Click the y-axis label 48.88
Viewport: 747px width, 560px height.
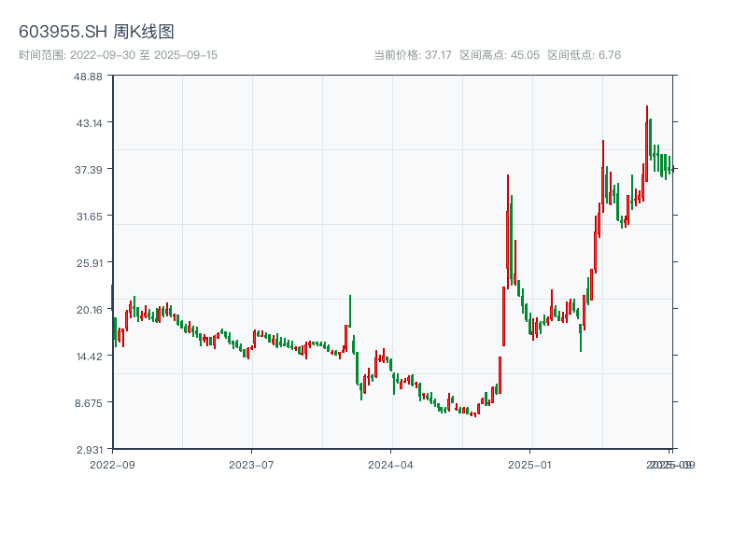click(x=88, y=77)
